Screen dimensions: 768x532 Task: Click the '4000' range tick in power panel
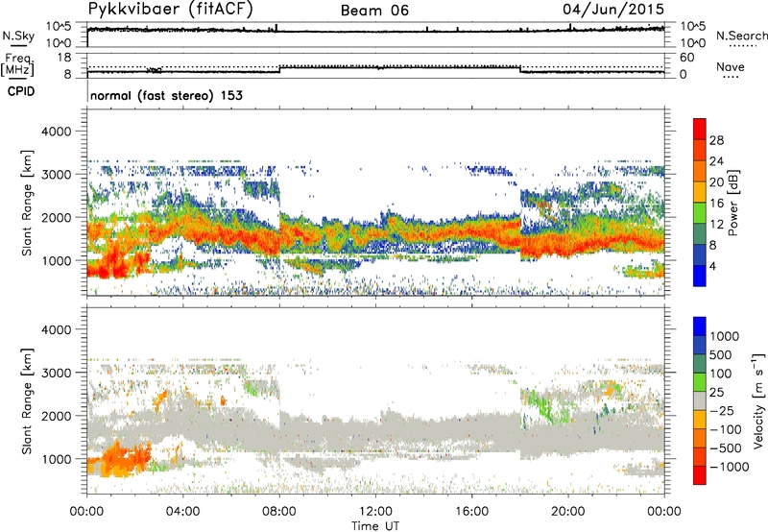(x=56, y=132)
